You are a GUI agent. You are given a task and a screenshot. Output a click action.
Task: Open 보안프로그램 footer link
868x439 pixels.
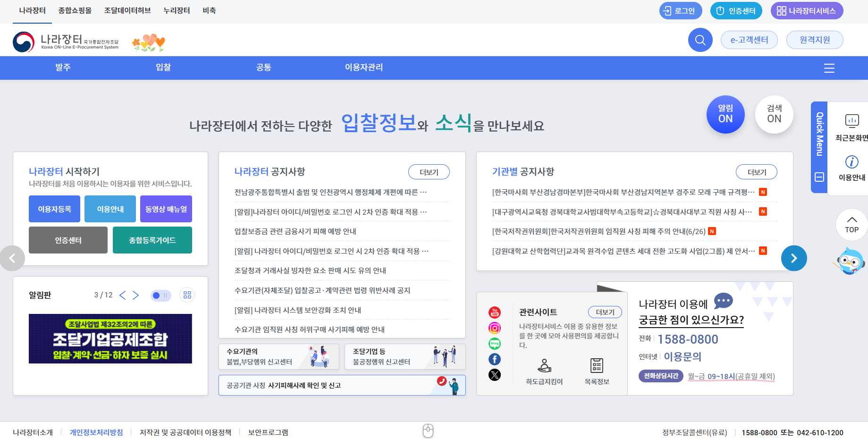point(268,432)
